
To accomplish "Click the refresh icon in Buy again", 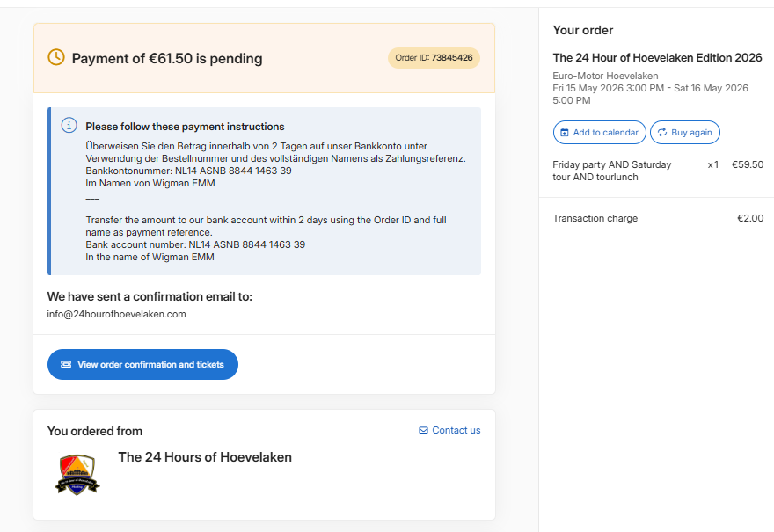I will pos(663,133).
